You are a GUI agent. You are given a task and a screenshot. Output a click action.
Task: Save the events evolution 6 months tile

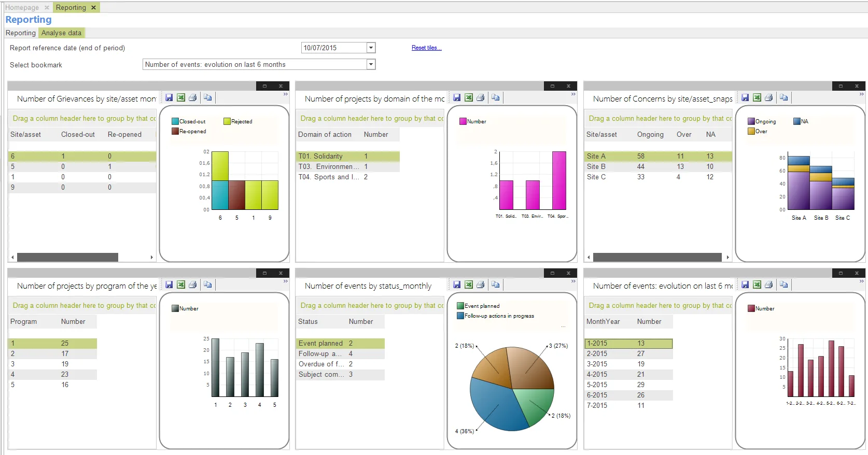coord(745,285)
